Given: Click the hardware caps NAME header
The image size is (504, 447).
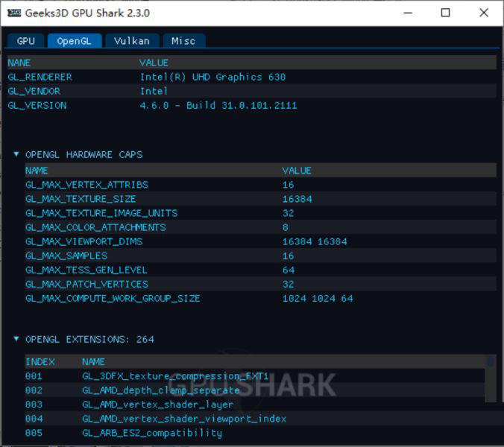Looking at the screenshot, I should point(37,171).
